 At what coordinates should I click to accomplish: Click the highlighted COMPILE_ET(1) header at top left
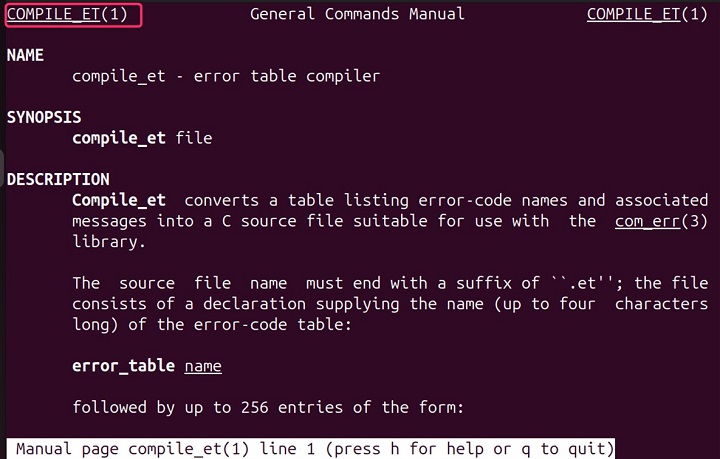point(72,14)
